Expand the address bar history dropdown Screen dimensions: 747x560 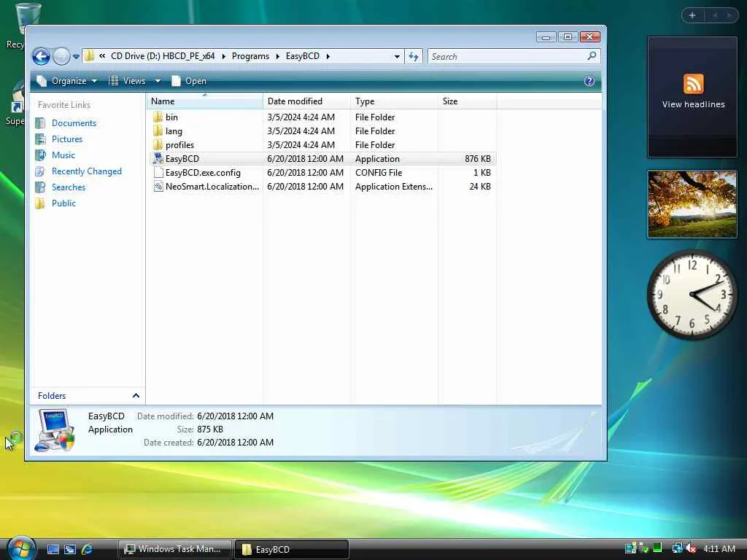pyautogui.click(x=397, y=57)
